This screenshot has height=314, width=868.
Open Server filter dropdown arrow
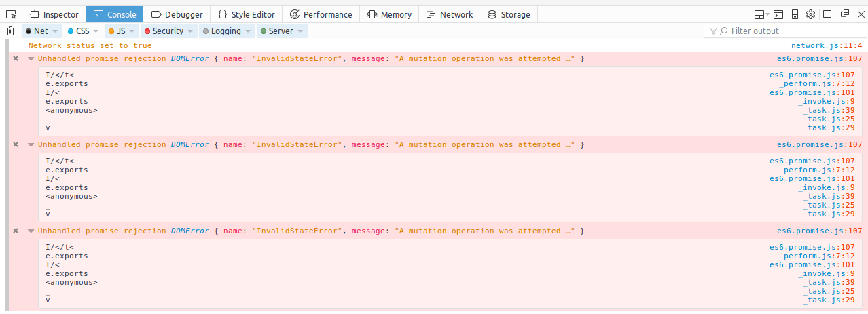[x=301, y=31]
